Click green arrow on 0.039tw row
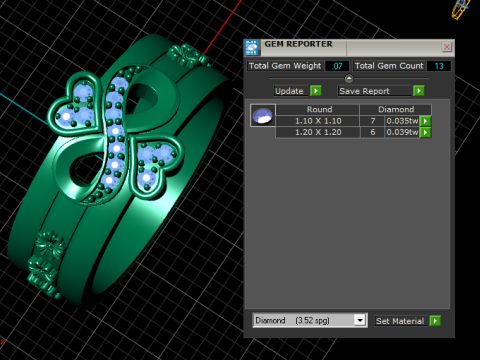Image resolution: width=480 pixels, height=360 pixels. point(425,132)
